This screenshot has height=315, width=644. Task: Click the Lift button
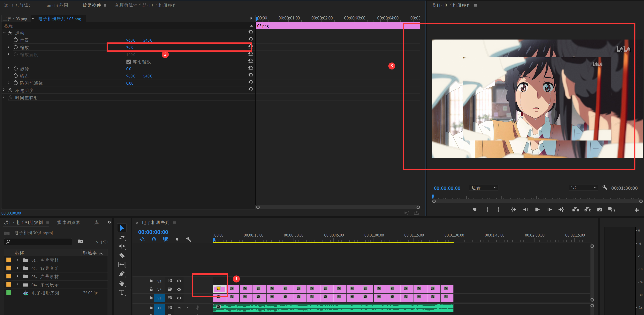(575, 210)
